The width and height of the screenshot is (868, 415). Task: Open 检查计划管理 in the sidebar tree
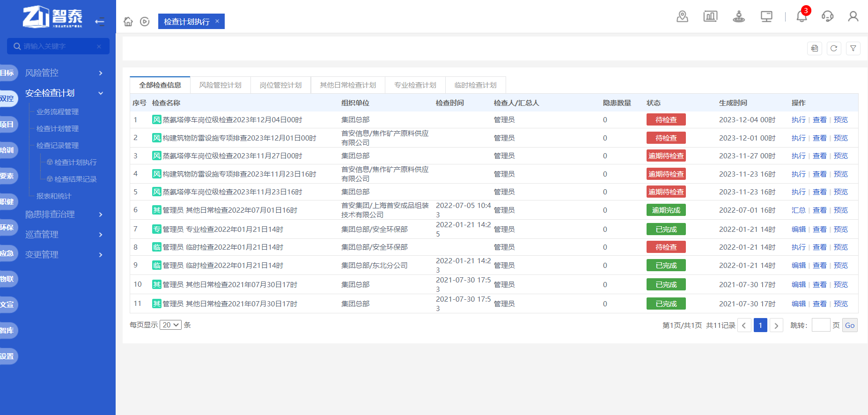click(x=58, y=128)
